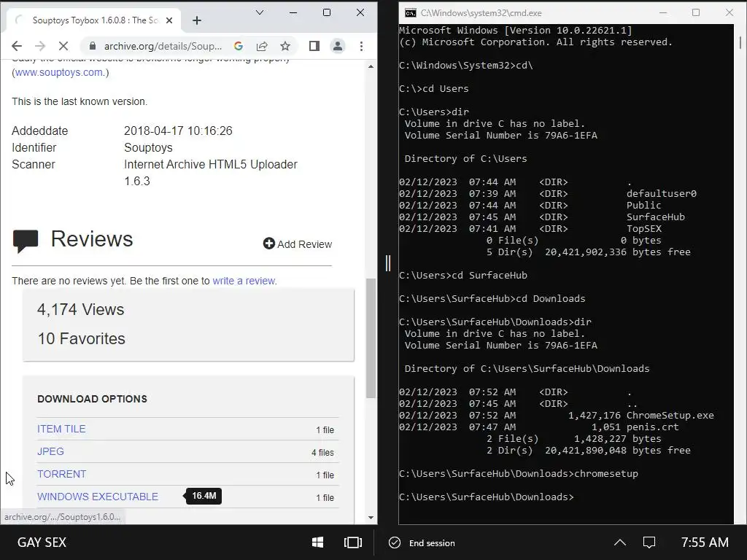747x560 pixels.
Task: Click page scrollbar up arrow
Action: [x=371, y=66]
